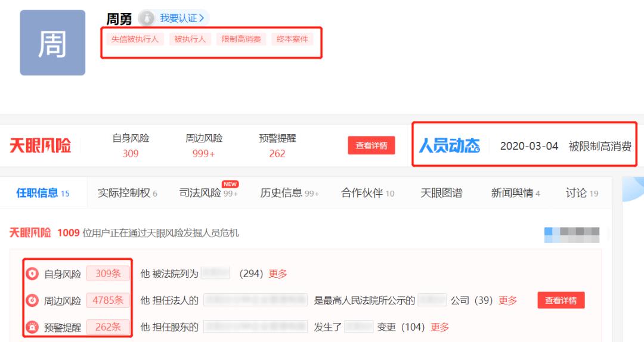Click the 预警提醒 alarm icon

[33, 327]
